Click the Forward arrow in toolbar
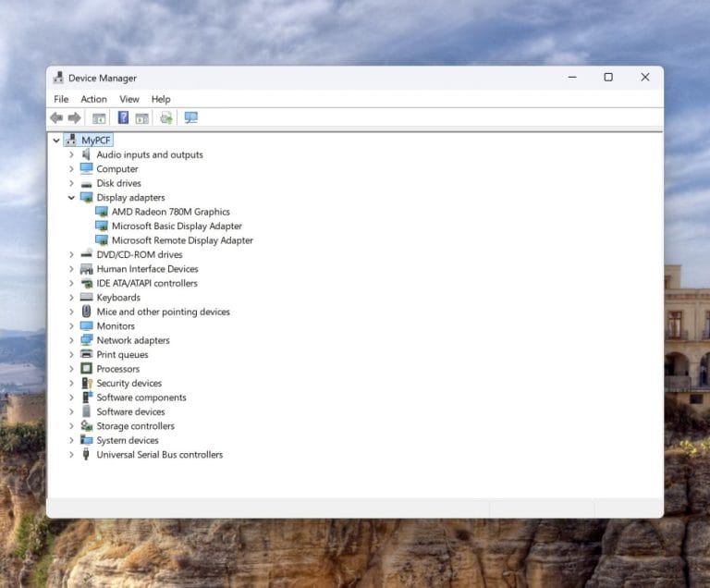The height and width of the screenshot is (588, 710). click(x=74, y=117)
